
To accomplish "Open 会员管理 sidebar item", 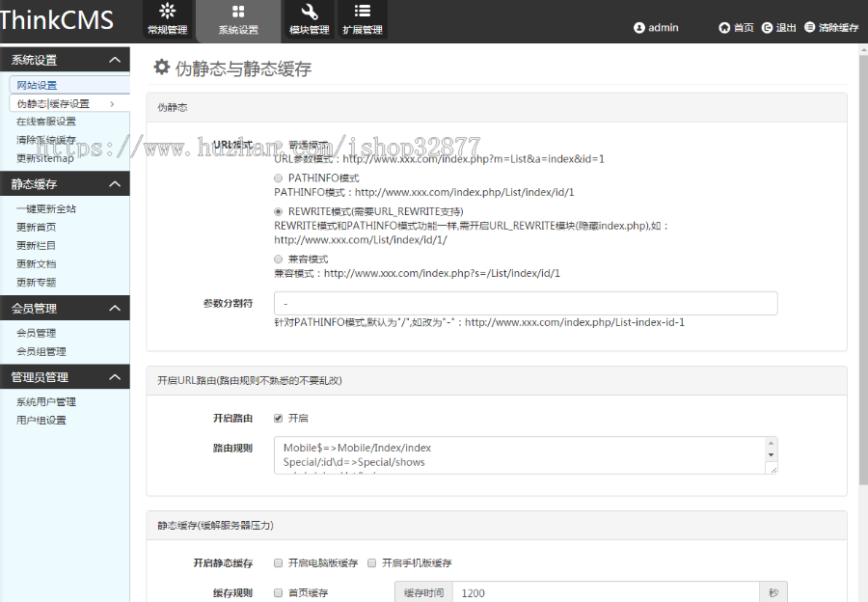I will (36, 333).
